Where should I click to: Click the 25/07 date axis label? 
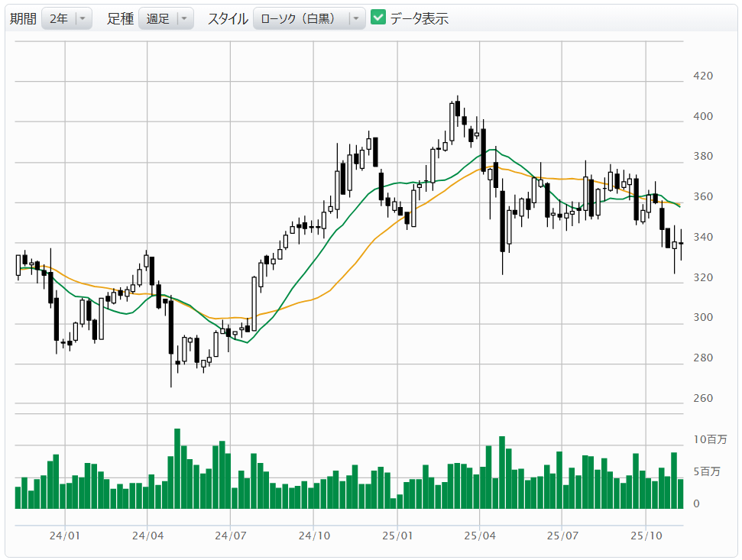coord(562,536)
